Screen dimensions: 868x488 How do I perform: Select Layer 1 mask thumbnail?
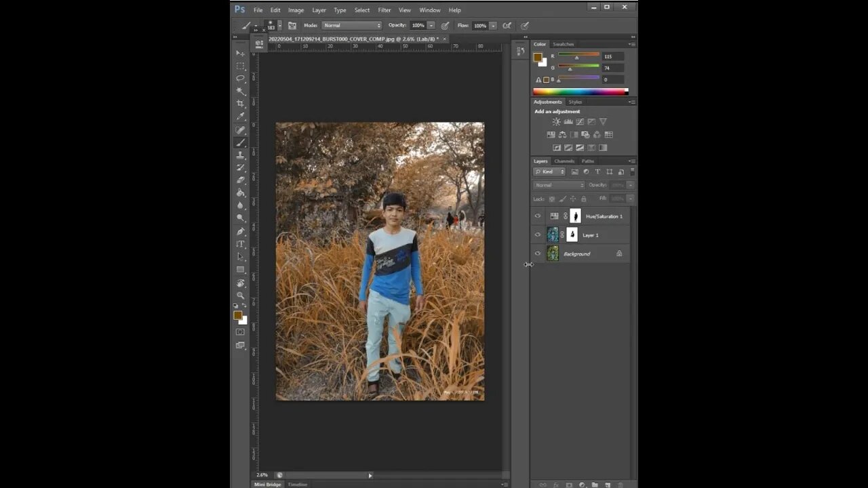click(572, 235)
